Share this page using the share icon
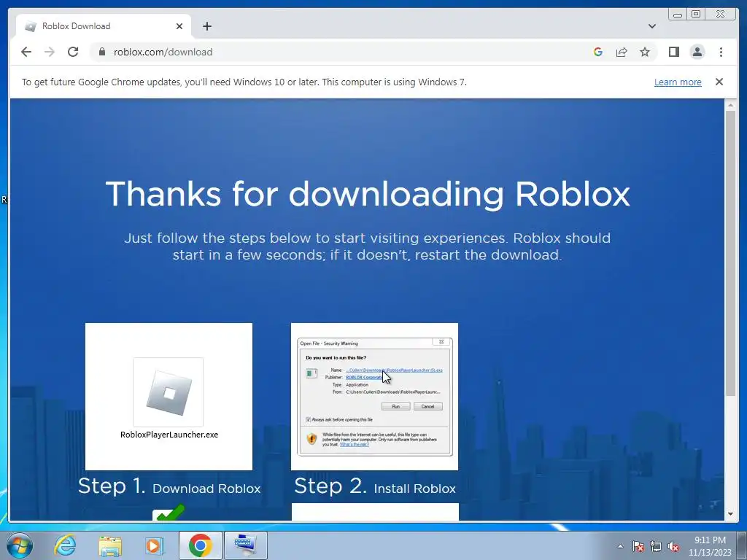The image size is (747, 560). 622,52
